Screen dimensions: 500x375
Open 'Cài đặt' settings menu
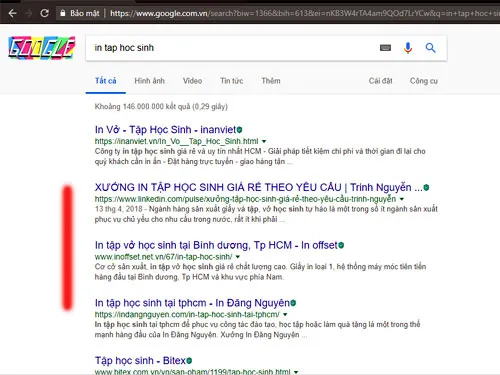(x=380, y=81)
